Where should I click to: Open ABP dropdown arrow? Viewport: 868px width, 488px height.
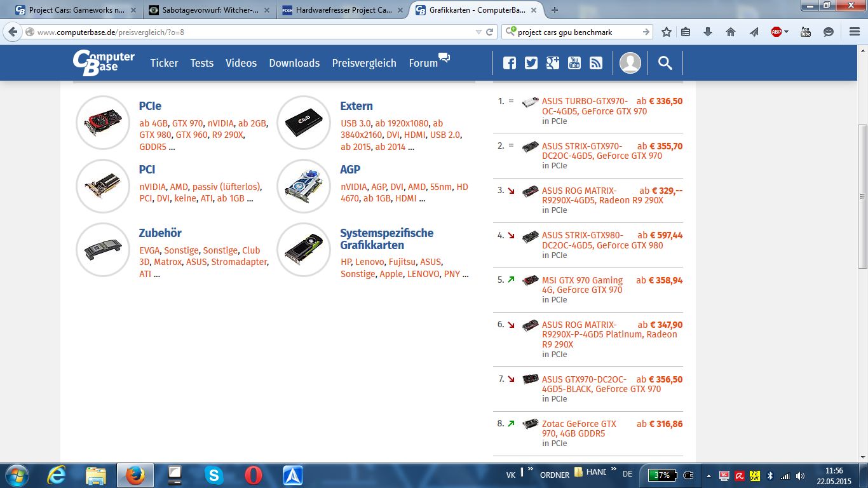(x=786, y=32)
